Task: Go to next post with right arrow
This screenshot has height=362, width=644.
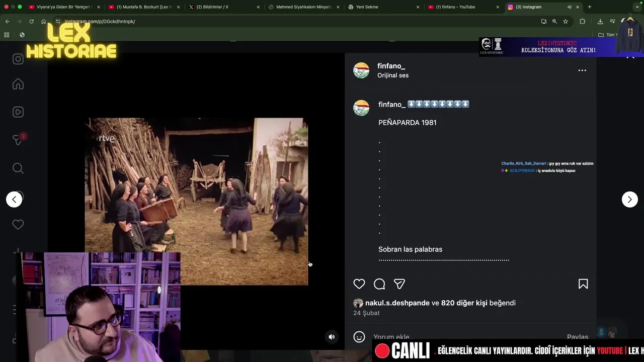Action: coord(629,200)
